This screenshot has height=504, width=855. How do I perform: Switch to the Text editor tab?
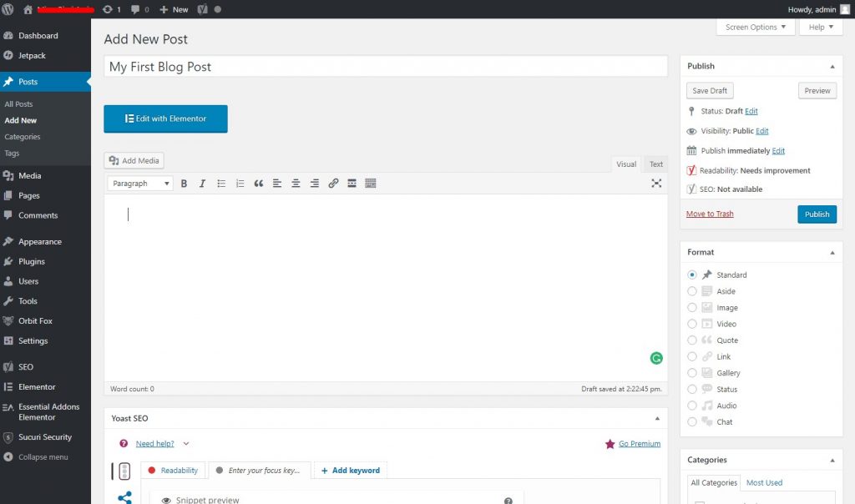[x=656, y=164]
